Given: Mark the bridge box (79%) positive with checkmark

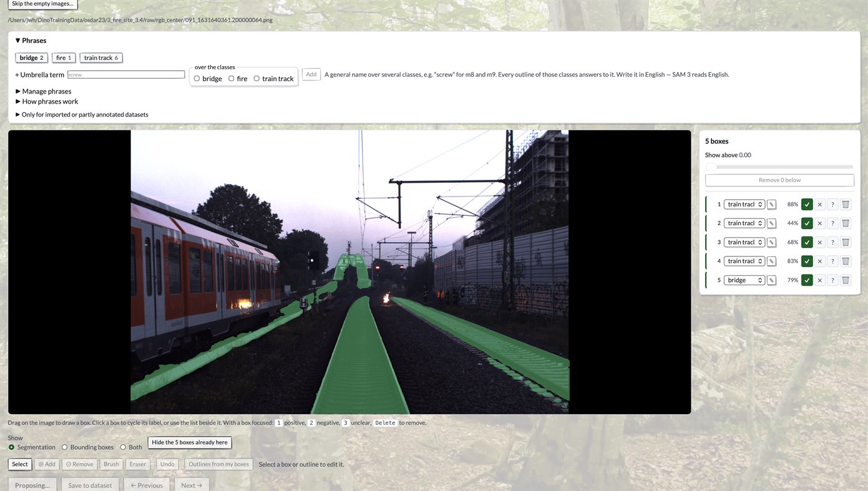Looking at the screenshot, I should coord(807,280).
